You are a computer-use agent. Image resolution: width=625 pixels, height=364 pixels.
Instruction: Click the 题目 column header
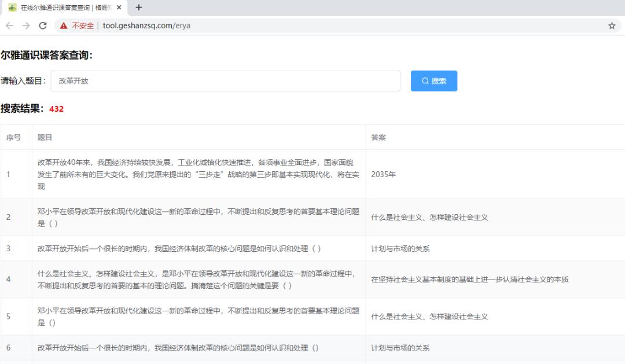(x=45, y=137)
